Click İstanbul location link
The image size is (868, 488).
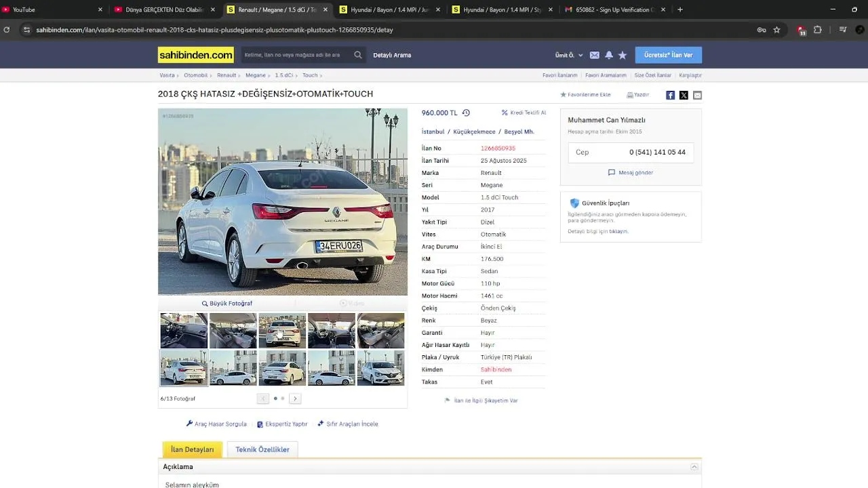tap(433, 131)
